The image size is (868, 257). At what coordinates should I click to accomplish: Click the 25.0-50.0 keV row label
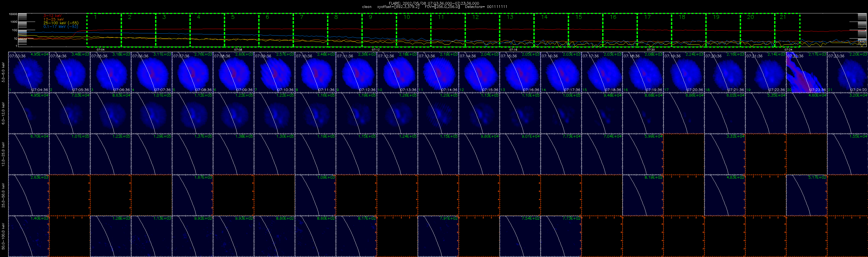click(x=3, y=195)
